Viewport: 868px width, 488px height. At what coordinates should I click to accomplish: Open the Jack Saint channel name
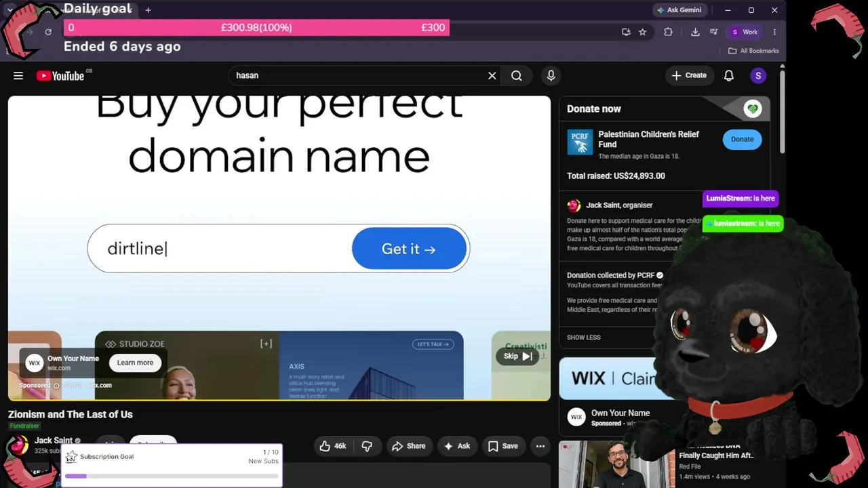pyautogui.click(x=53, y=441)
